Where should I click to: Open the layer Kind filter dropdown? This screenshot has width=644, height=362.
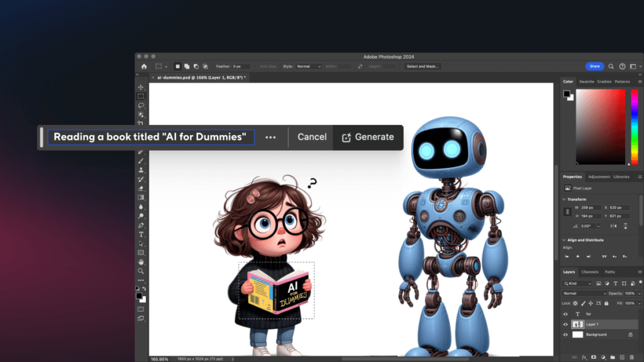tap(577, 283)
